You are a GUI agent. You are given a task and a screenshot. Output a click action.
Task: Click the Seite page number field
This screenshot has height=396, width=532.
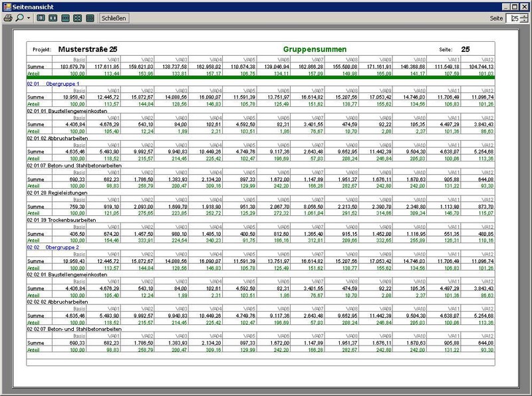point(513,19)
